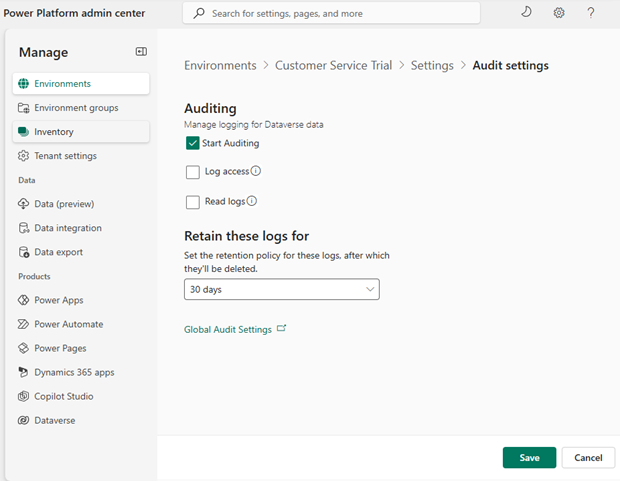The image size is (620, 482).
Task: Collapse the Manage navigation pane icon
Action: coord(141,52)
